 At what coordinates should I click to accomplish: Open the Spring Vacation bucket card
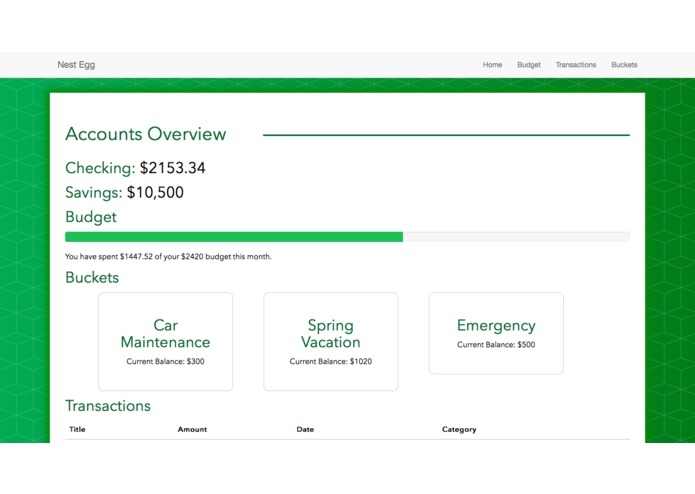(331, 342)
